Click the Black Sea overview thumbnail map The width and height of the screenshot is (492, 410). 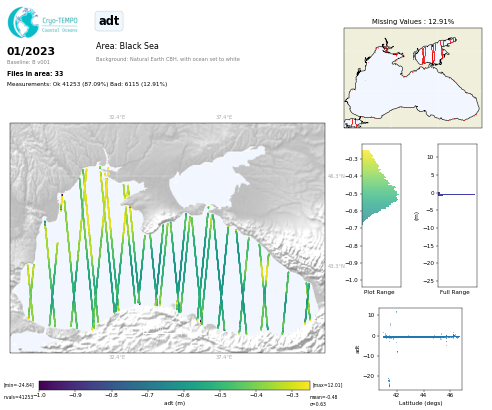413,78
